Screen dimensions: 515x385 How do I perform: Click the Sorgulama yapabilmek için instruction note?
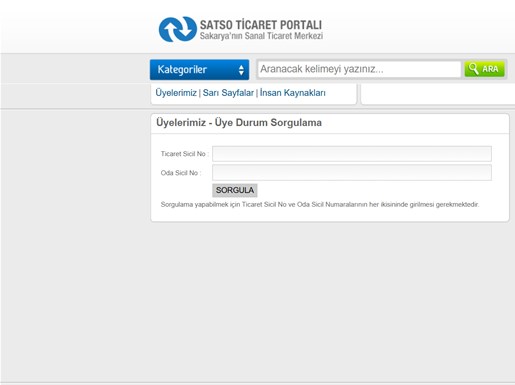click(320, 204)
